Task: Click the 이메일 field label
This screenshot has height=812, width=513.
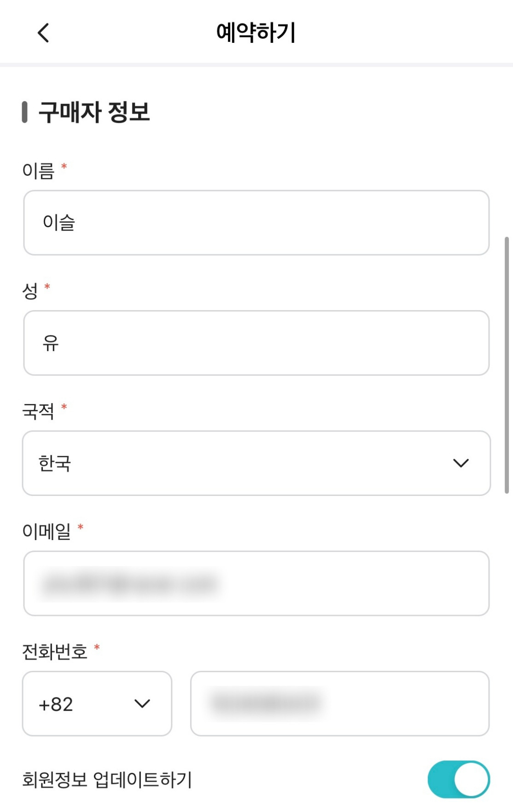Action: point(47,531)
